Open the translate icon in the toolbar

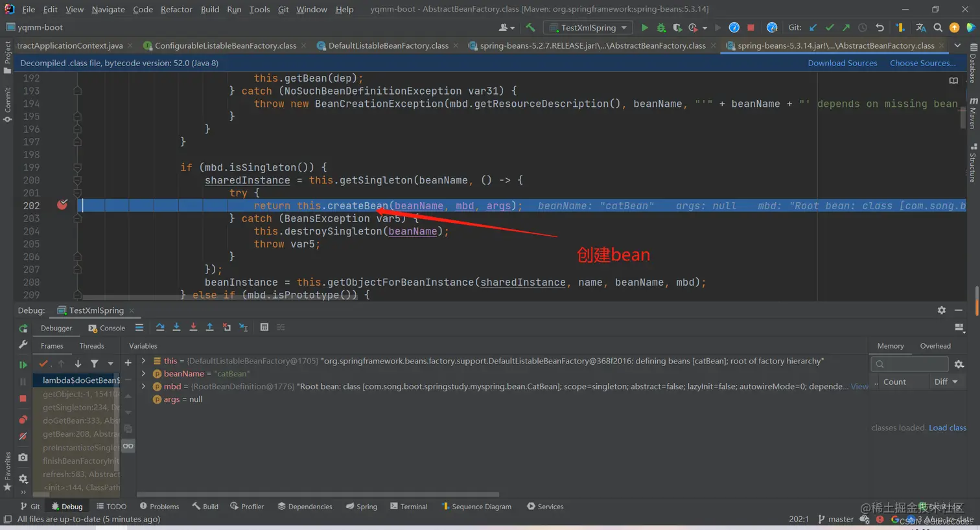point(921,28)
